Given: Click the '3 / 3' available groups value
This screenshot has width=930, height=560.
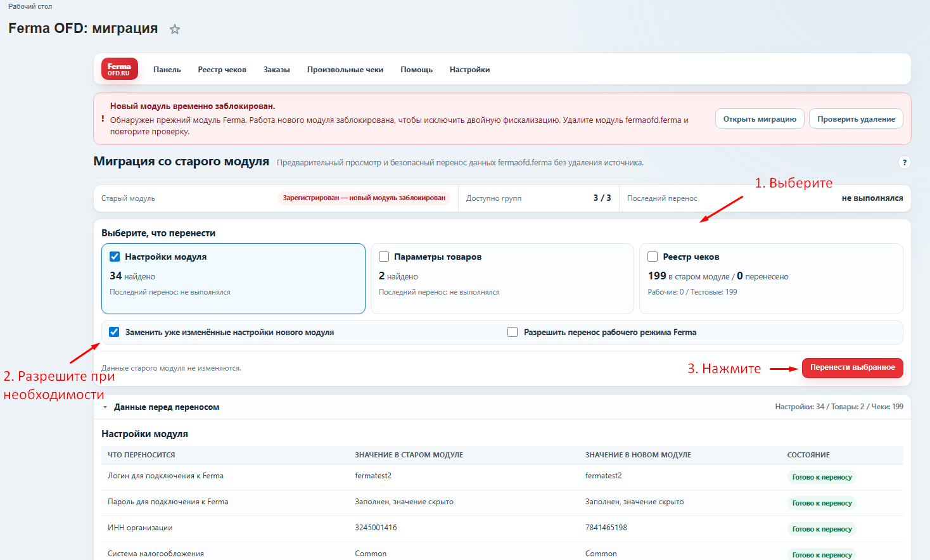Looking at the screenshot, I should (x=602, y=198).
